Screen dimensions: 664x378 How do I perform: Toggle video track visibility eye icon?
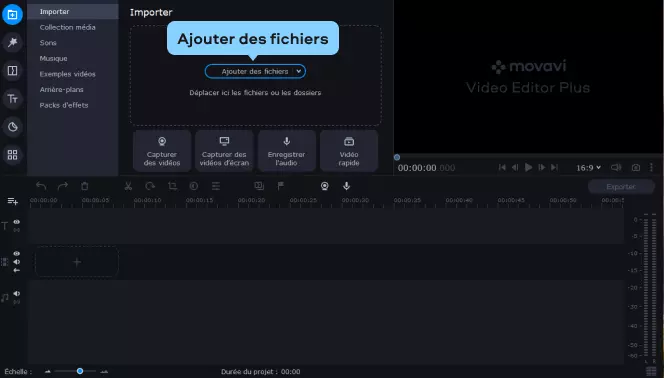coord(17,254)
